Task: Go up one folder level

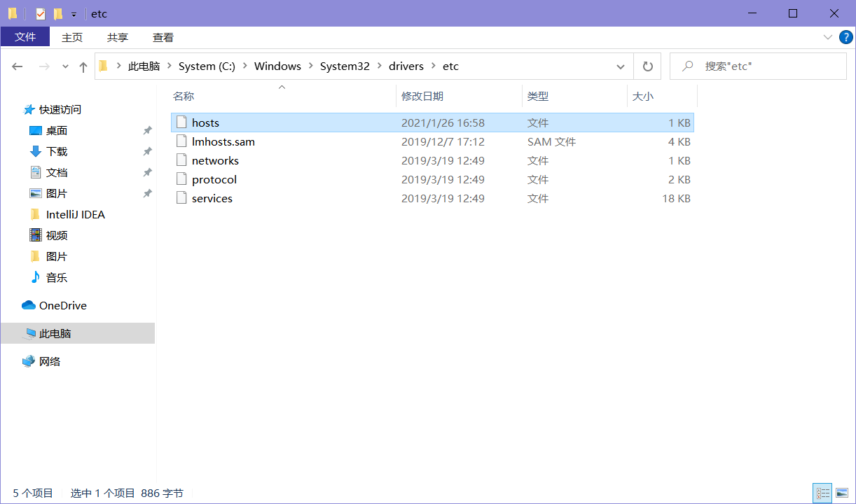Action: (83, 66)
